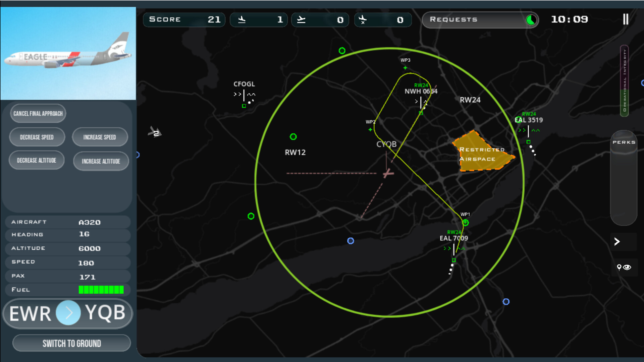Click the Eagle airline aircraft image
This screenshot has height=362, width=644.
pos(68,53)
